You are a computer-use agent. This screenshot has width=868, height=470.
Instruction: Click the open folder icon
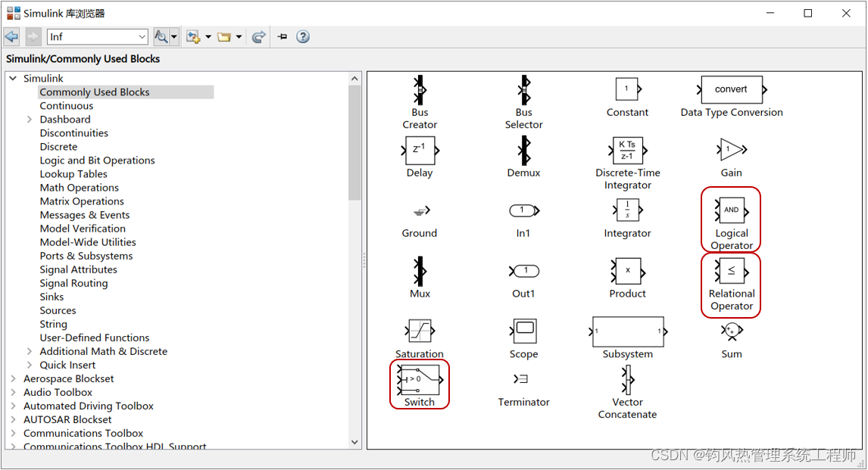tap(223, 37)
